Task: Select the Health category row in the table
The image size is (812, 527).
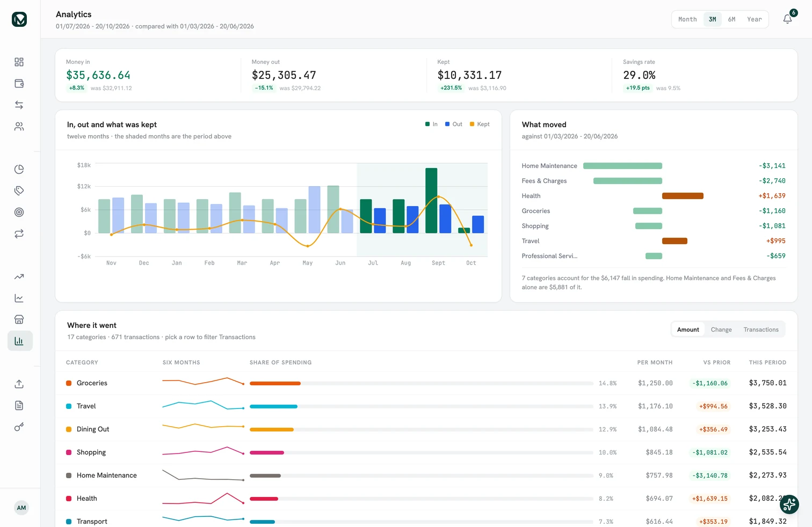Action: click(426, 499)
